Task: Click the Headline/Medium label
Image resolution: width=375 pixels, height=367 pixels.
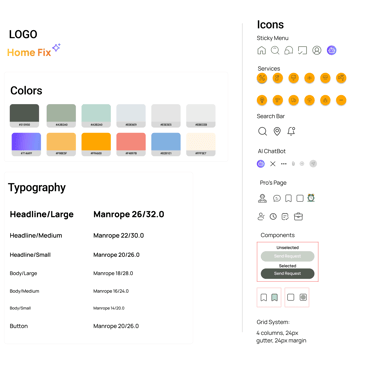Action: 36,236
